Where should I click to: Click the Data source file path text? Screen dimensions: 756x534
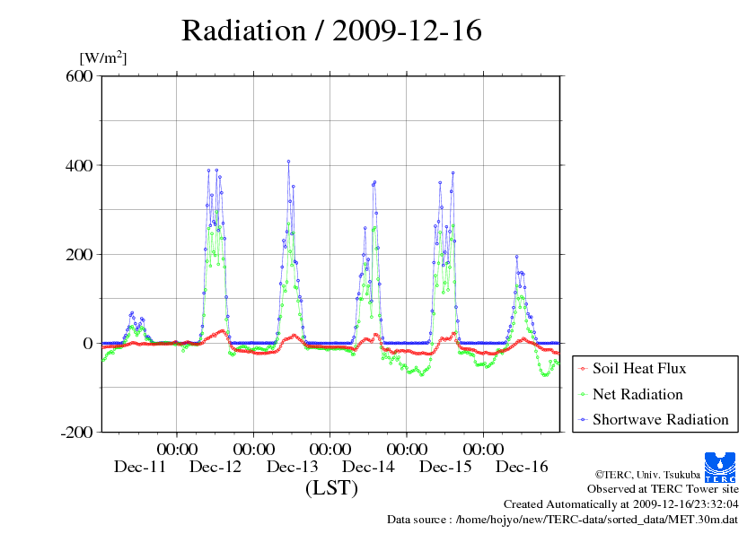pyautogui.click(x=563, y=519)
